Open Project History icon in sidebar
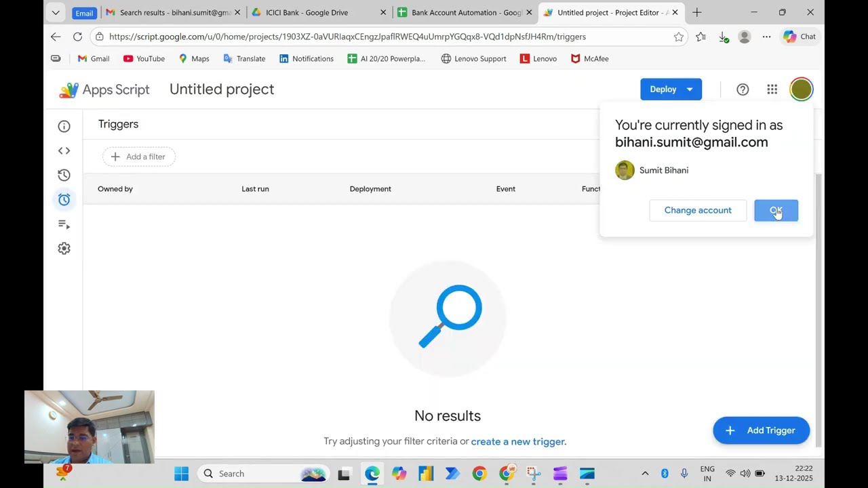The width and height of the screenshot is (868, 488). [64, 175]
